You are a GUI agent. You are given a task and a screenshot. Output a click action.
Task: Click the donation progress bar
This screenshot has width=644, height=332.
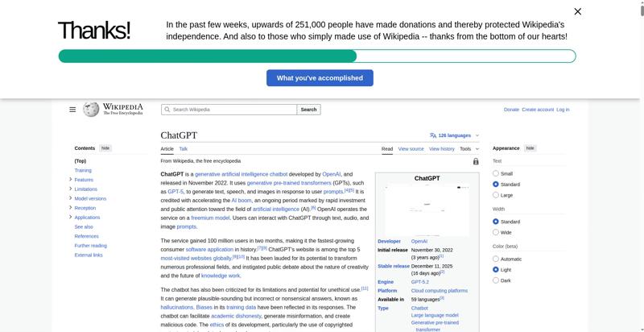(x=316, y=56)
